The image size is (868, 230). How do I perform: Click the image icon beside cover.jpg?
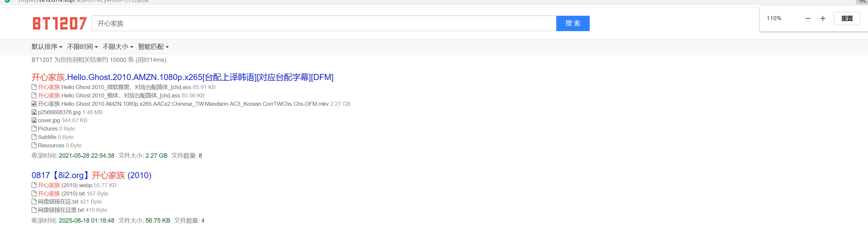coord(34,121)
